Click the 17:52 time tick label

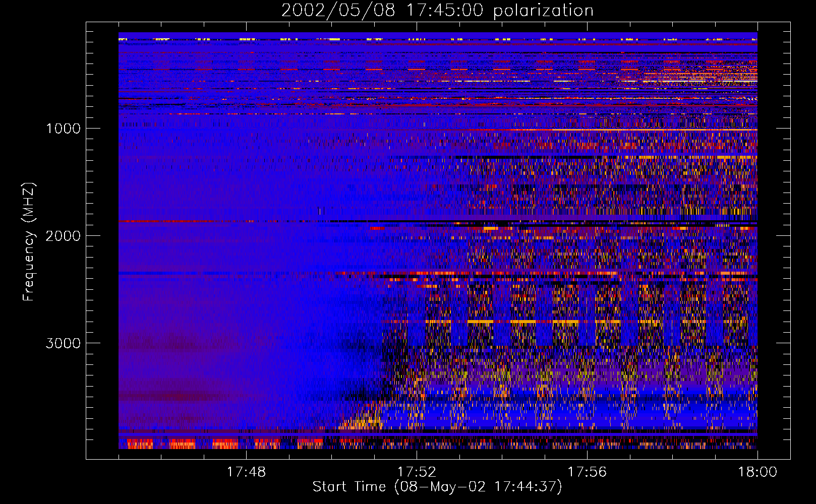click(417, 472)
